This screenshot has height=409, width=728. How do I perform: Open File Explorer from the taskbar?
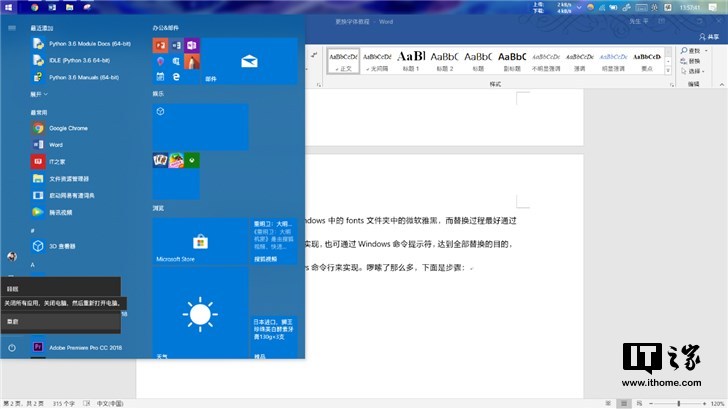[70, 7]
